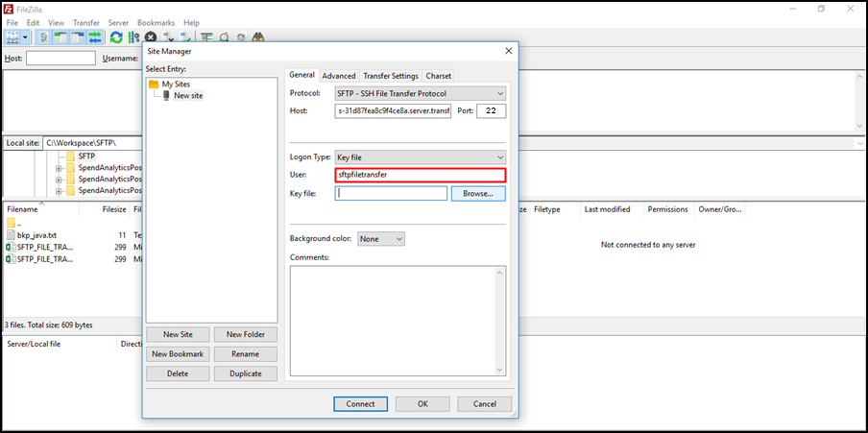Switch to the Advanced tab
Viewport: 868px width, 433px height.
pyautogui.click(x=339, y=76)
